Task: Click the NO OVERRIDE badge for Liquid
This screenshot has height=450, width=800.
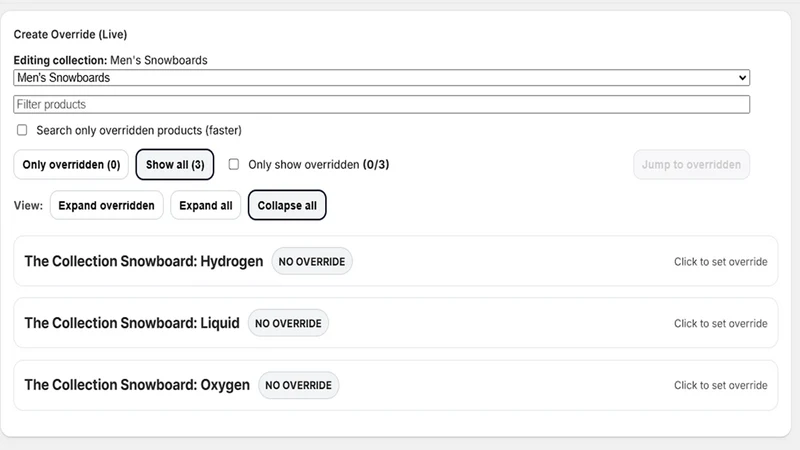Action: pos(288,323)
